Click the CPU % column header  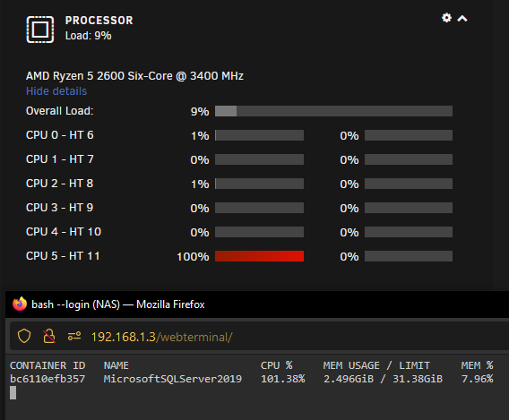277,365
